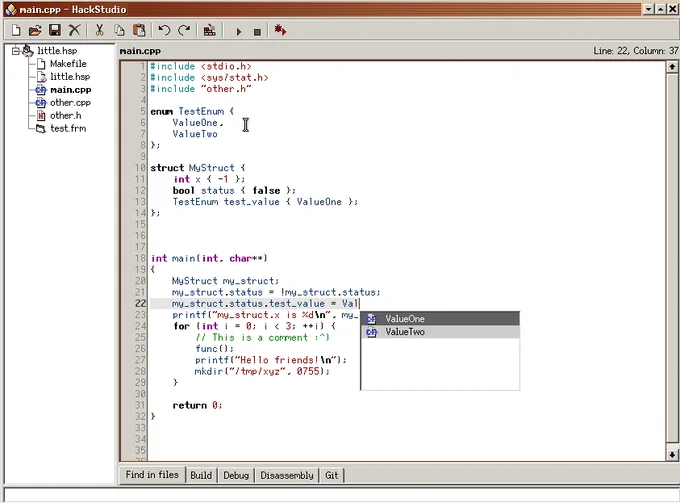
Task: Choose ValueOne from the autocomplete popup
Action: point(440,319)
